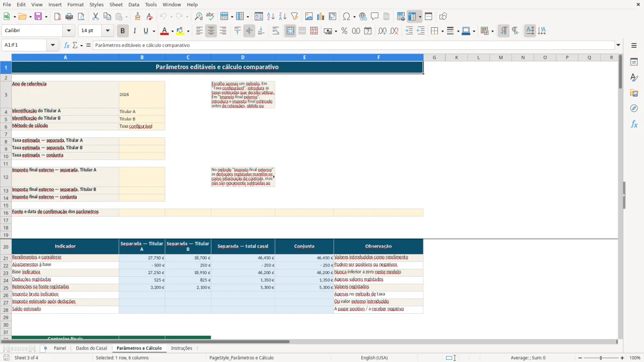
Task: Click the Save document icon
Action: point(38,17)
